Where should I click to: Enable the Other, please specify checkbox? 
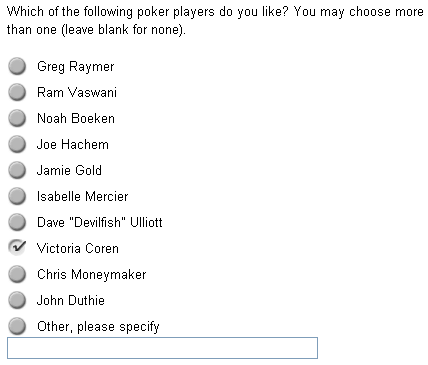17,326
